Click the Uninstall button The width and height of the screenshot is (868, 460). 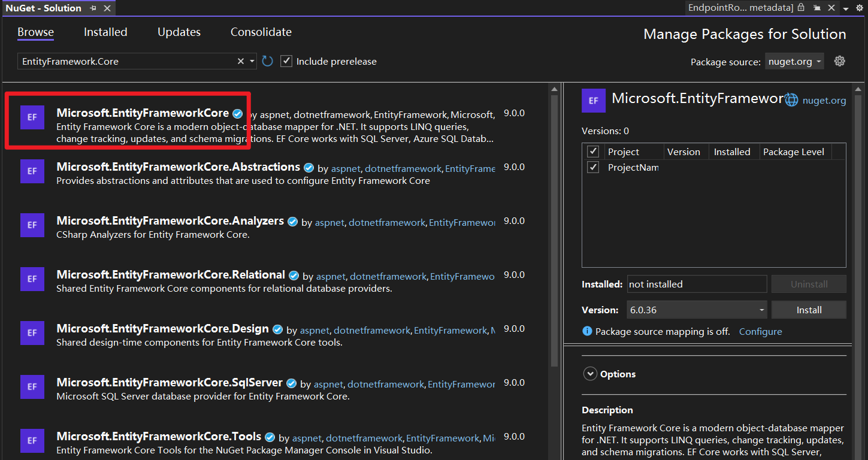tap(809, 284)
